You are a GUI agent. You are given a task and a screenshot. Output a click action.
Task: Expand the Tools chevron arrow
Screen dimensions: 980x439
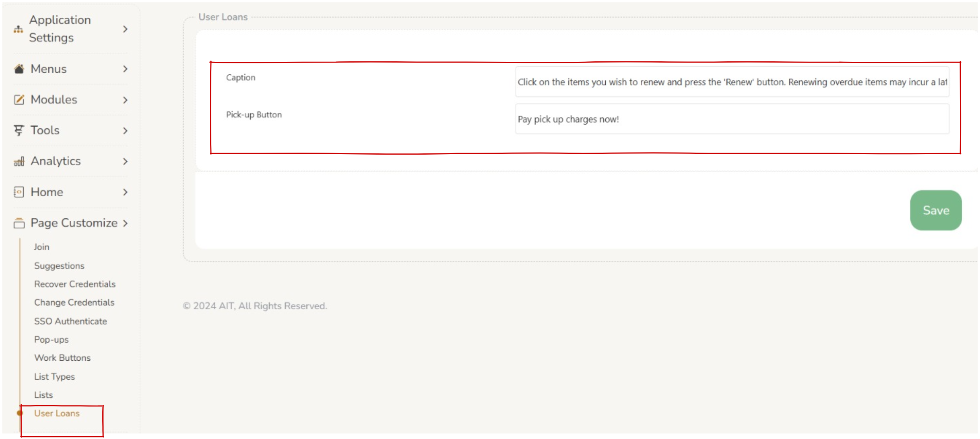tap(125, 131)
